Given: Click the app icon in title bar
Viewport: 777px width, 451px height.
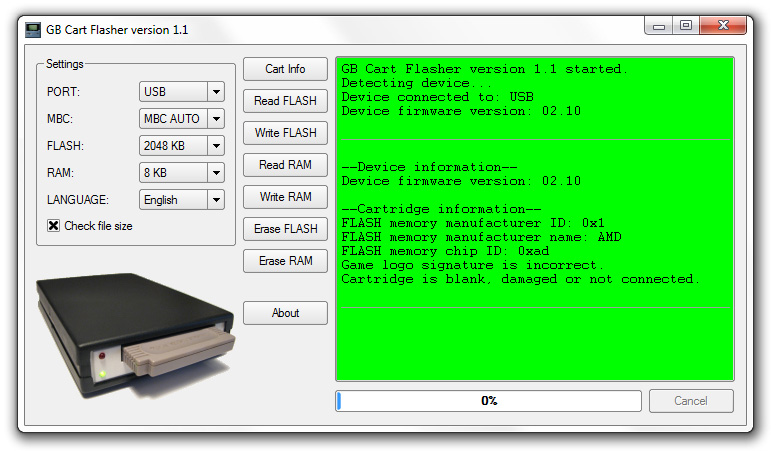Looking at the screenshot, I should (x=33, y=29).
